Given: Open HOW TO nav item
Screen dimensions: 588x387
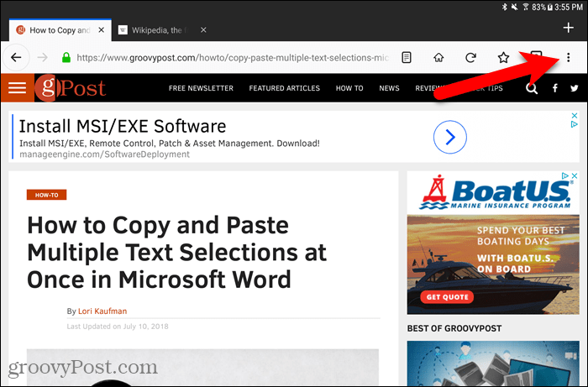Looking at the screenshot, I should pos(349,88).
